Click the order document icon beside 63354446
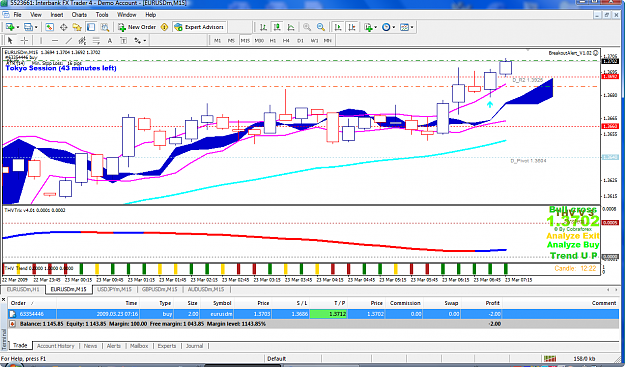625x367 pixels. (x=13, y=314)
